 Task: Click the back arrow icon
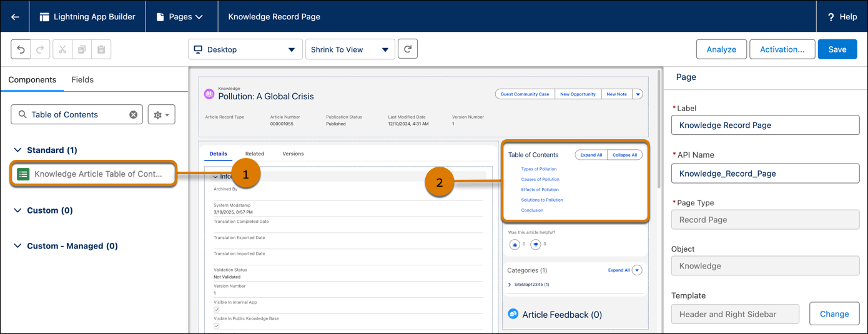(15, 17)
